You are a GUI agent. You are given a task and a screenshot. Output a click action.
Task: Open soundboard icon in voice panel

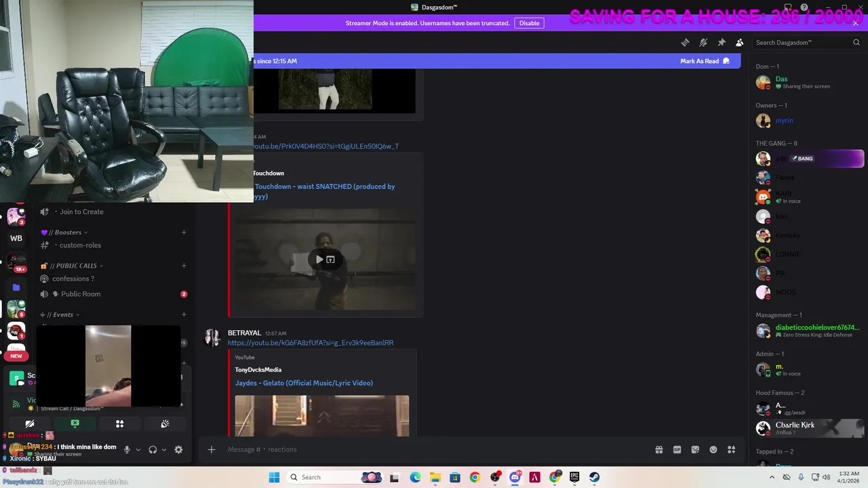click(x=165, y=424)
